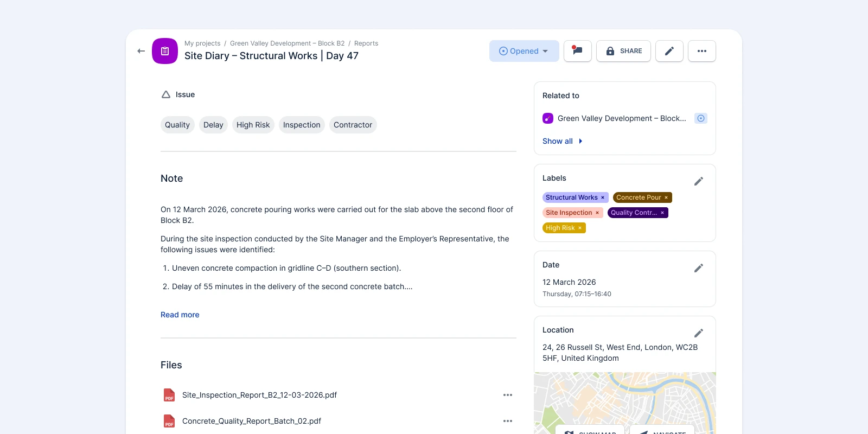This screenshot has height=434, width=868.
Task: Click the PDF icon of Site_Inspection_Report_B2
Action: pyautogui.click(x=169, y=395)
